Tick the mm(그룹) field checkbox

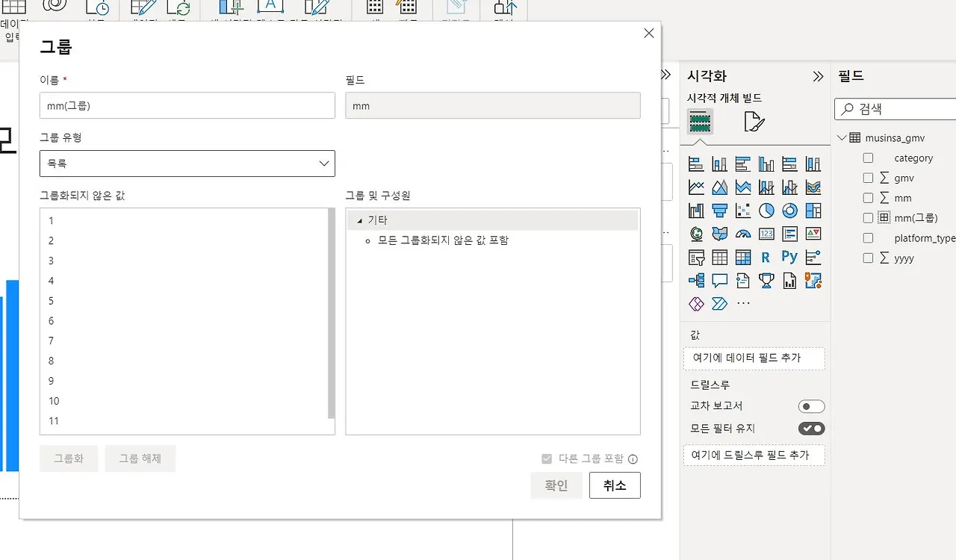868,218
